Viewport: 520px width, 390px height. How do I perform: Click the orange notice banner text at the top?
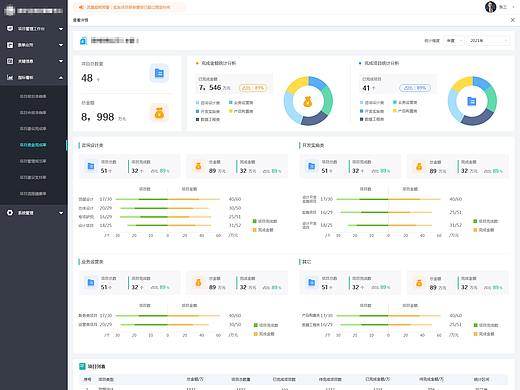(128, 7)
